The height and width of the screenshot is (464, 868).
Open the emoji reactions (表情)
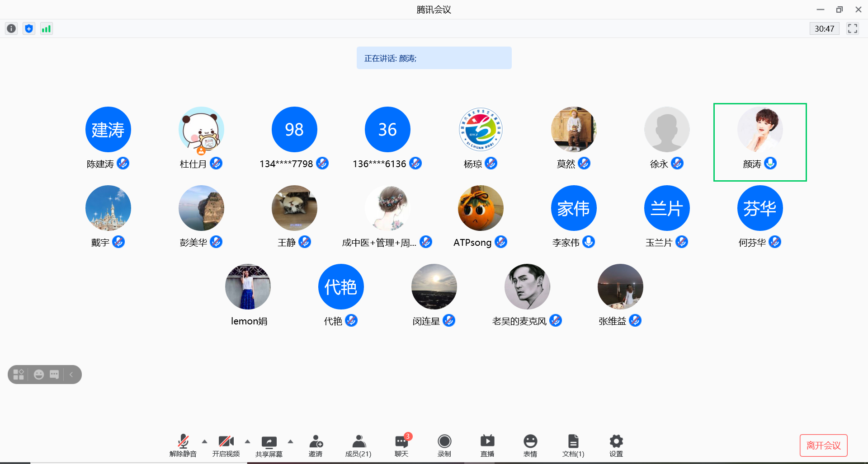pyautogui.click(x=530, y=445)
